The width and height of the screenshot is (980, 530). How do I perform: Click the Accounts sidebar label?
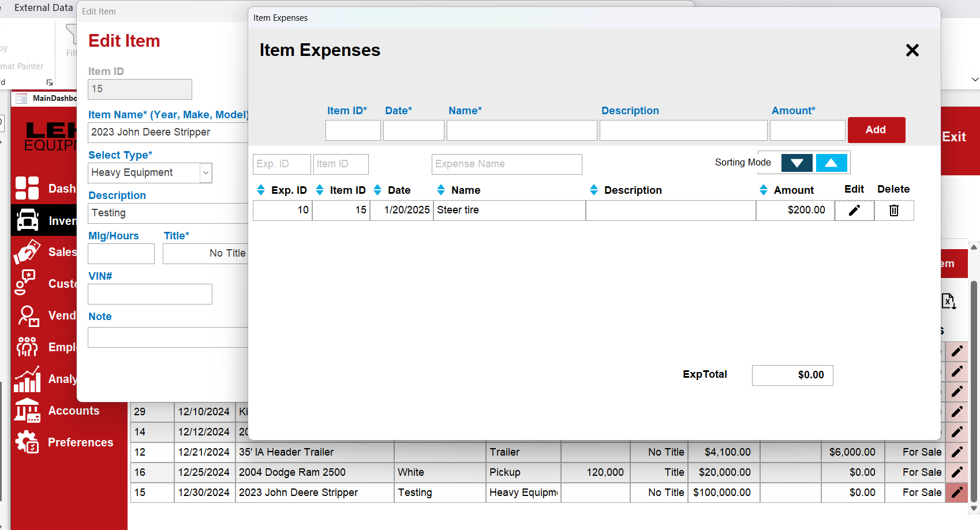tap(74, 411)
